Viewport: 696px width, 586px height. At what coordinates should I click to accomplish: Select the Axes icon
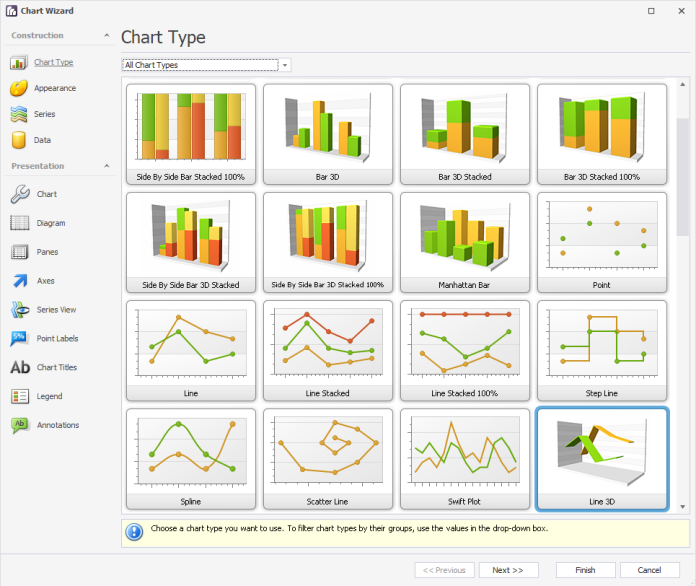(x=19, y=281)
